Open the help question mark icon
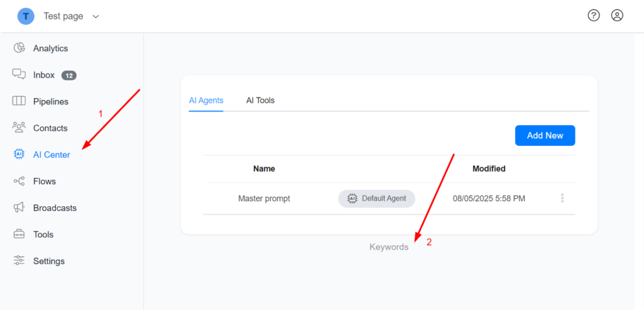The width and height of the screenshot is (644, 310). click(594, 16)
